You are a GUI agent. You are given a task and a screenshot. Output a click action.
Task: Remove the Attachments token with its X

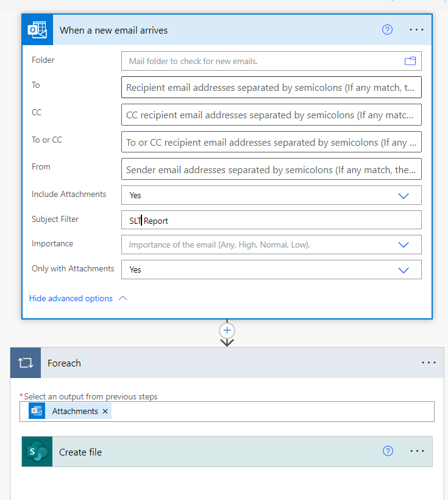point(105,412)
